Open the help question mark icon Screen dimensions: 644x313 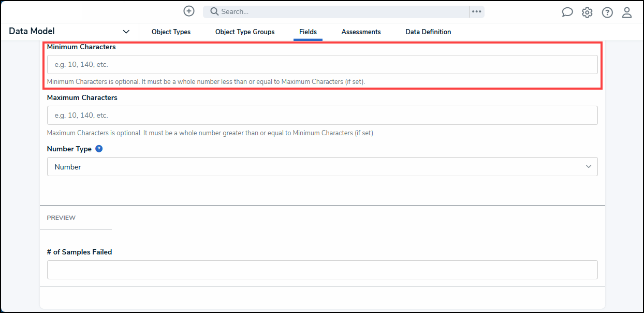click(607, 12)
